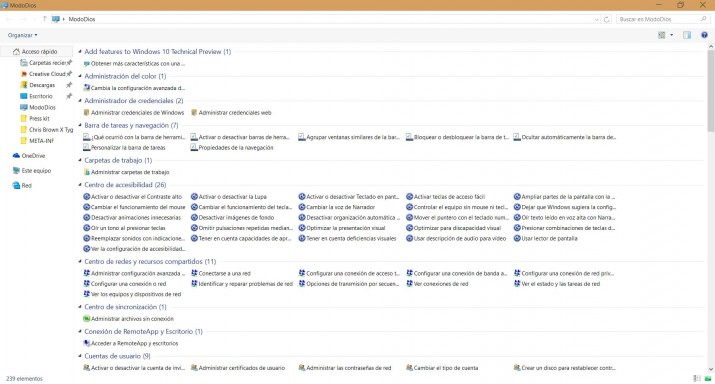Viewport: 715px width, 384px height.
Task: Select Administrar las contraseñas de red item
Action: coord(345,368)
